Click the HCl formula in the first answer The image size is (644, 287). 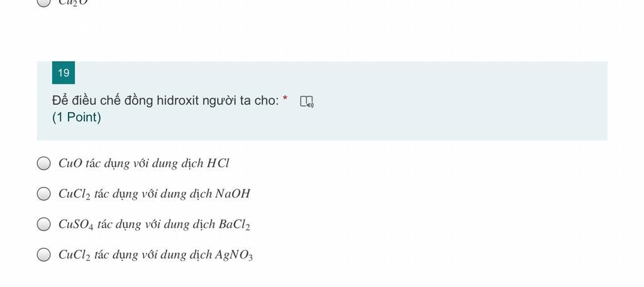click(218, 164)
